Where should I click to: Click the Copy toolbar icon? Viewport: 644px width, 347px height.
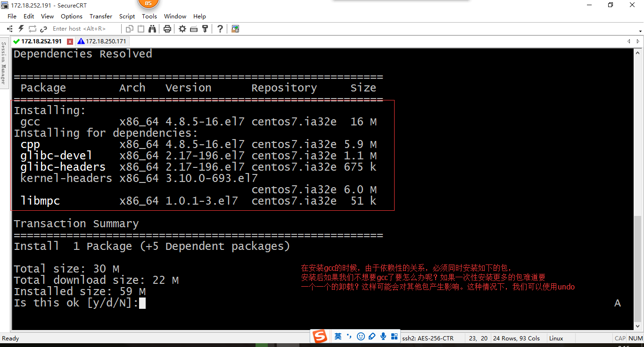click(131, 29)
